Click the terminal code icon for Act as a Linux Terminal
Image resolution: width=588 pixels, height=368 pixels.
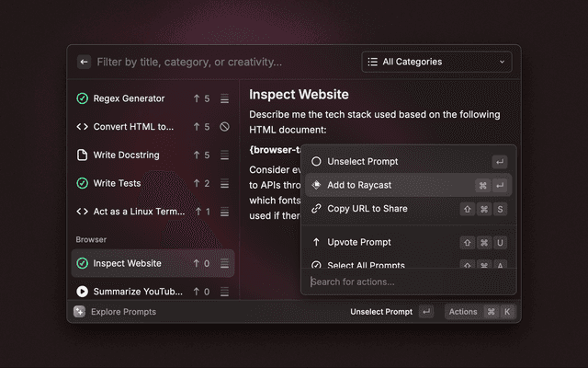82,213
